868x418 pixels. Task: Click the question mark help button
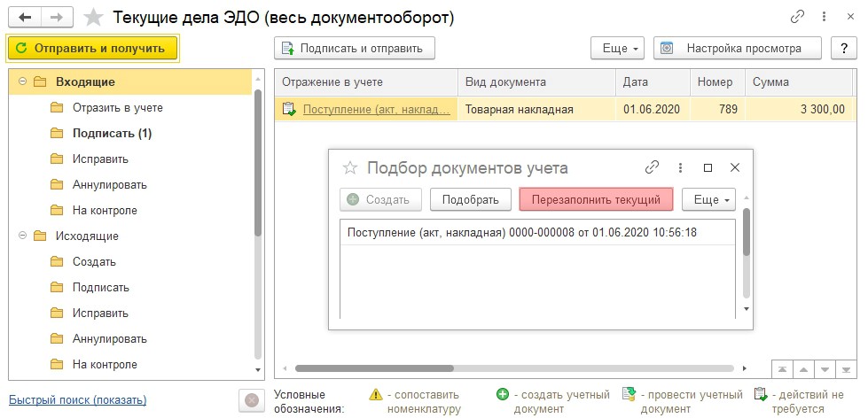pos(843,48)
